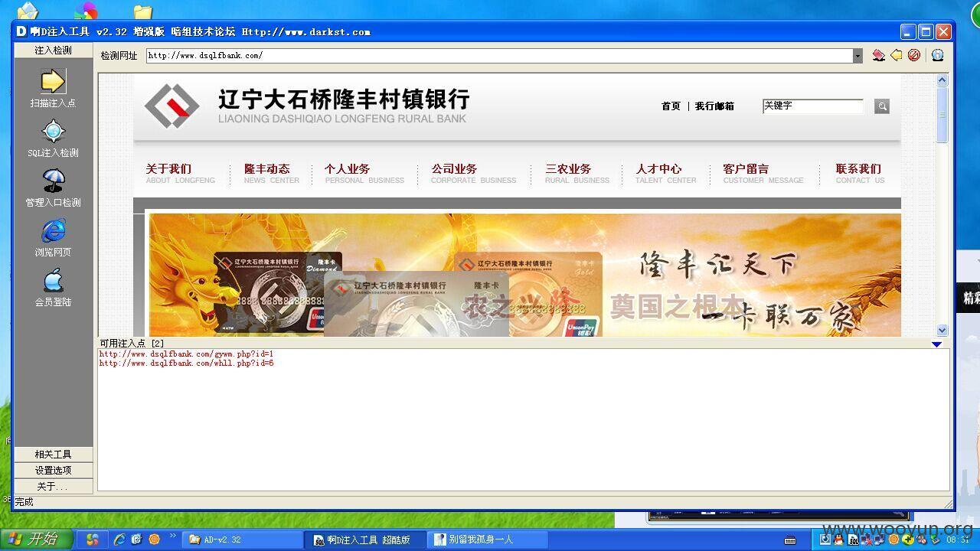Image resolution: width=980 pixels, height=551 pixels.
Task: Click the 完成 status bar text
Action: click(24, 502)
